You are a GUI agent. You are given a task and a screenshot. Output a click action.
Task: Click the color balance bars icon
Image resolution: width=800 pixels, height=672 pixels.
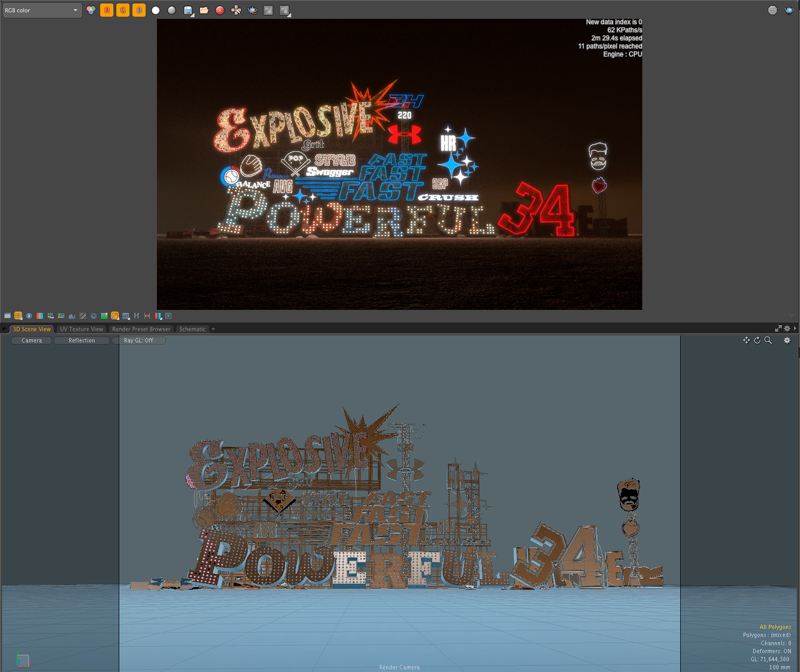(x=61, y=316)
